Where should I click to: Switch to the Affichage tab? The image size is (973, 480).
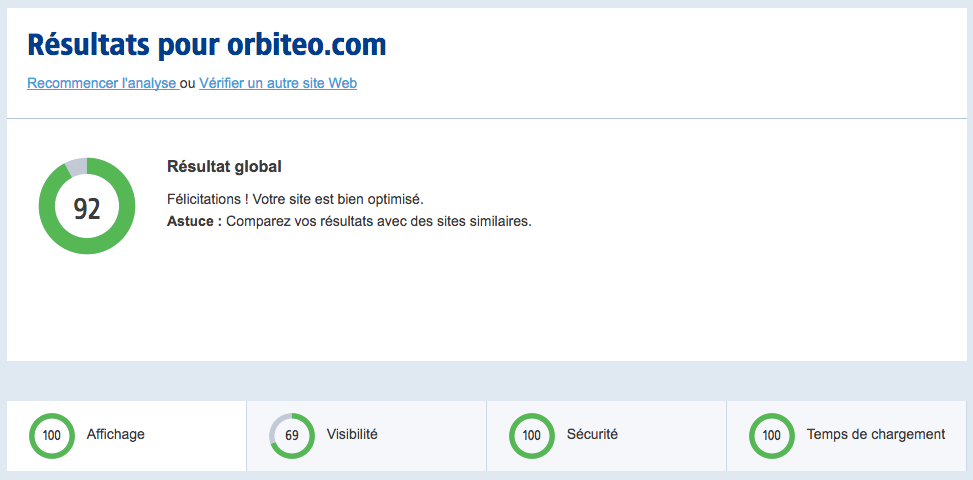tap(127, 435)
